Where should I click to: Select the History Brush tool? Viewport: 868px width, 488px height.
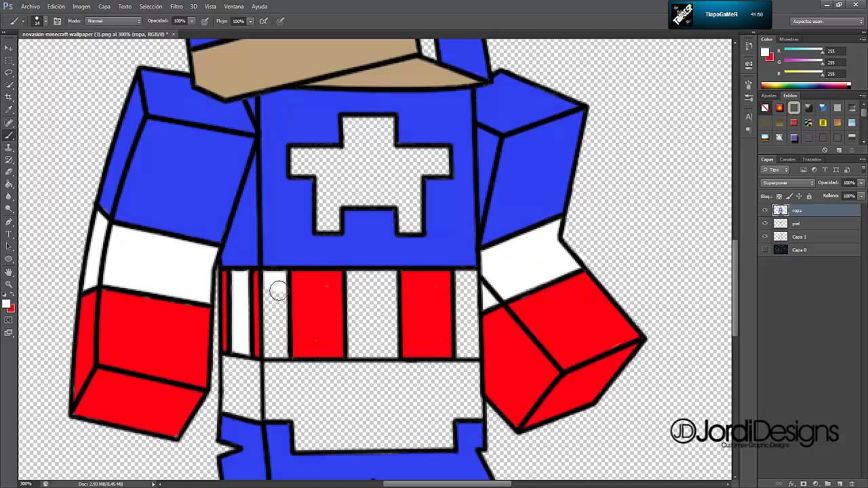coord(9,160)
